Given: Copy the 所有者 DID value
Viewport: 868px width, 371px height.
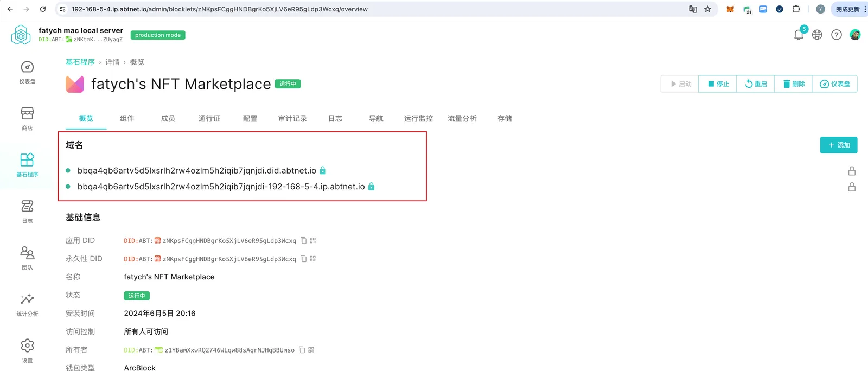Looking at the screenshot, I should 302,350.
